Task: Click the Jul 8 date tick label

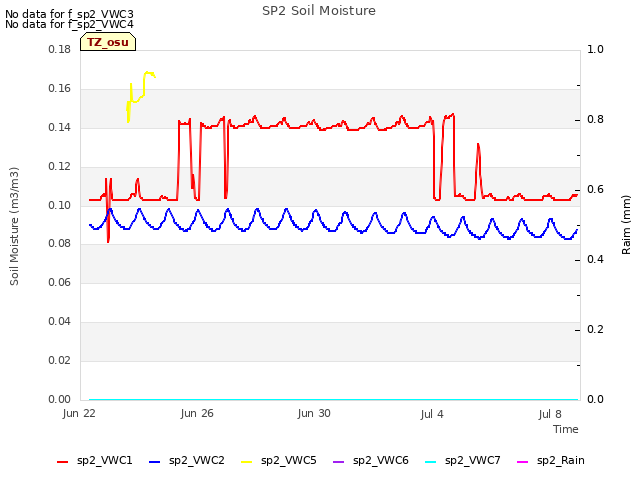Action: 550,414
